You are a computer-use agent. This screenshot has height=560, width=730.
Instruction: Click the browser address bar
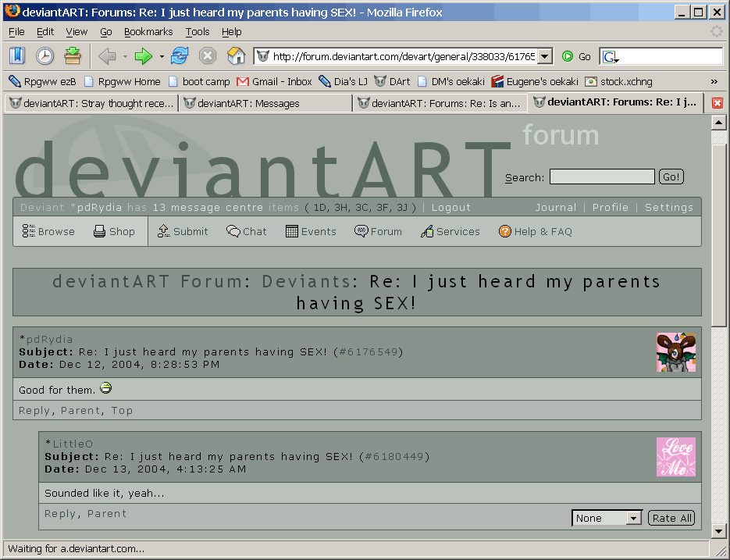pos(403,57)
